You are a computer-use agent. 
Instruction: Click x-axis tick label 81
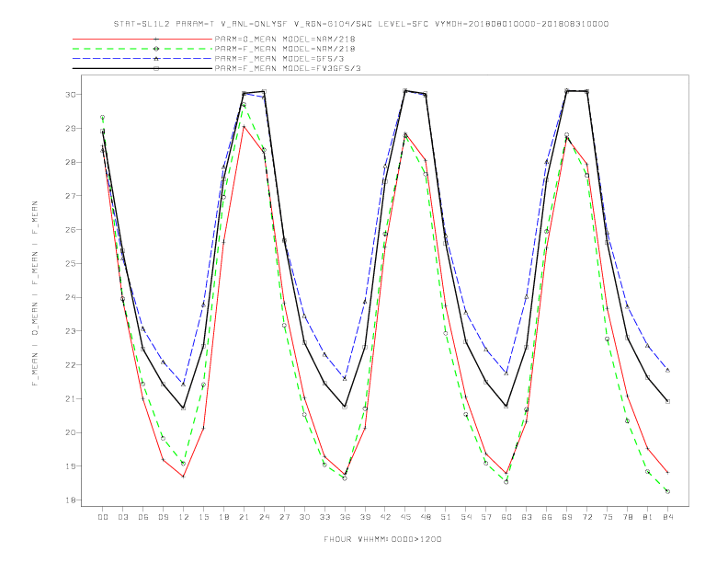click(x=648, y=517)
